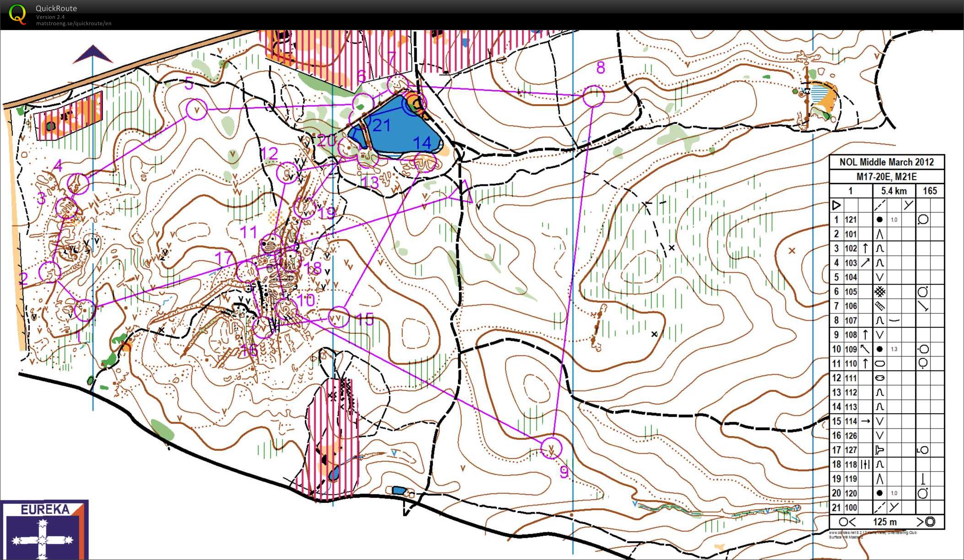Viewport: 964px width, 560px height.
Task: Click the 'Version 2.4' text
Action: (x=50, y=16)
